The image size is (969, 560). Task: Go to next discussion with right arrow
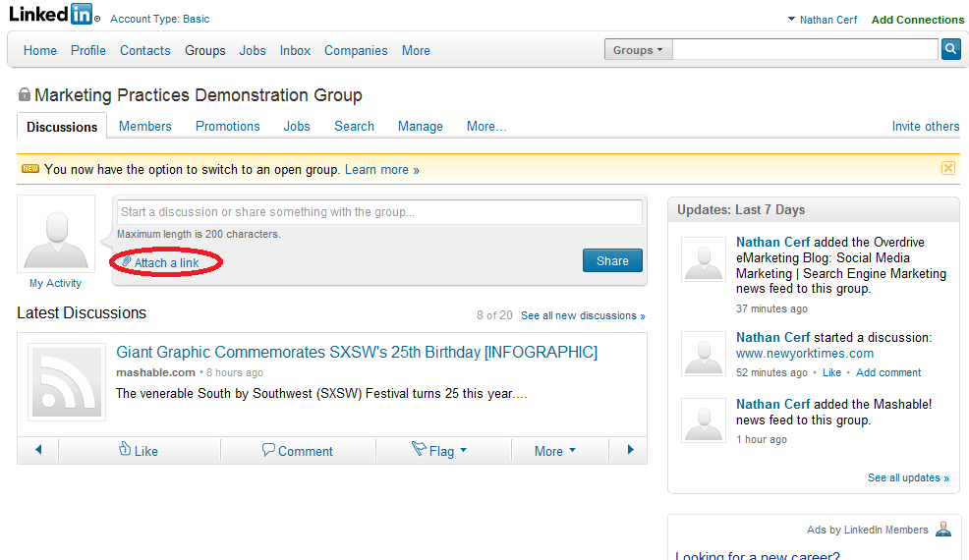pyautogui.click(x=629, y=450)
